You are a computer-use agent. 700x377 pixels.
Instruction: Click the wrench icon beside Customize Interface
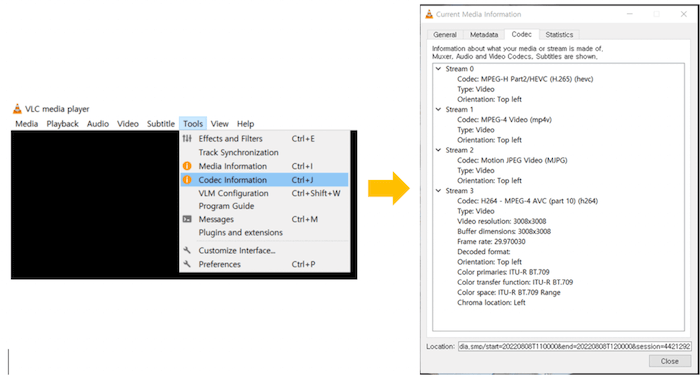coord(187,251)
